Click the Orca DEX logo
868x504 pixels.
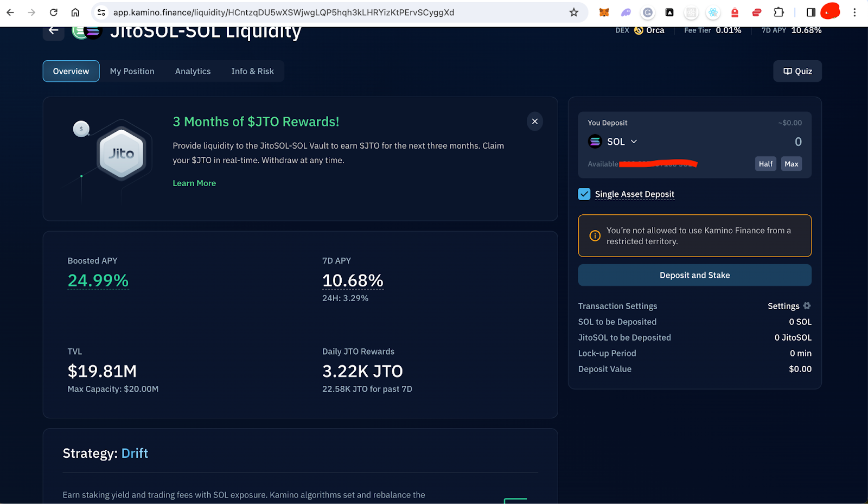(x=639, y=30)
